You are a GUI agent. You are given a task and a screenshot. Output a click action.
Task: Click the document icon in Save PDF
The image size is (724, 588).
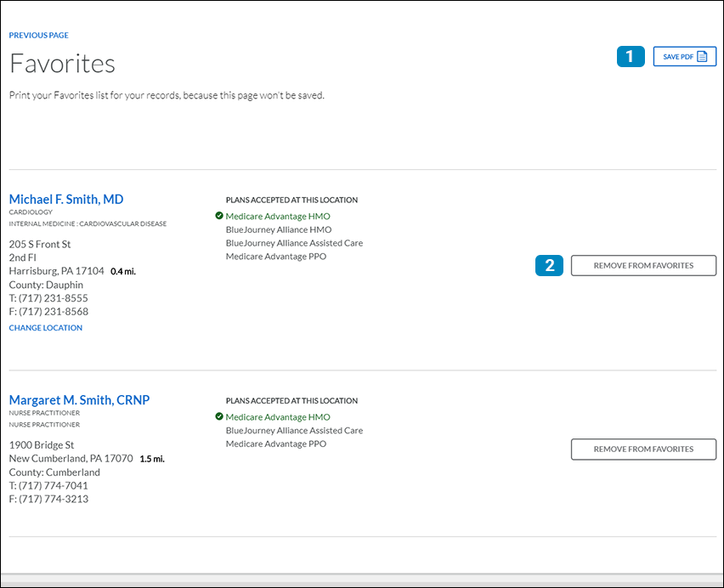(702, 56)
